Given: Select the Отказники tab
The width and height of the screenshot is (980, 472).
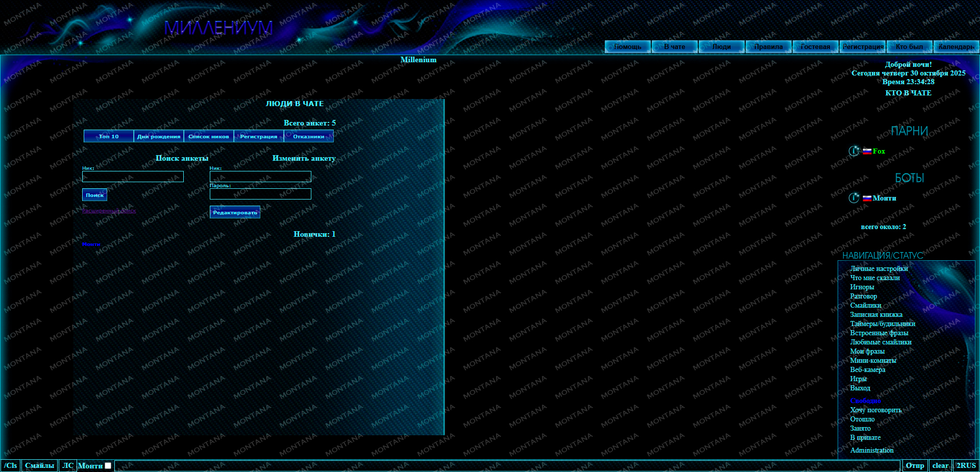Looking at the screenshot, I should coord(308,136).
